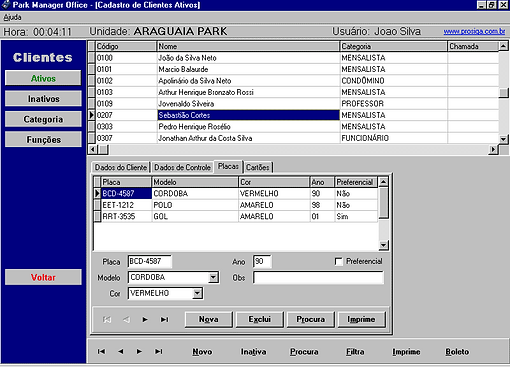
Task: Click the Obs input field
Action: 318,277
